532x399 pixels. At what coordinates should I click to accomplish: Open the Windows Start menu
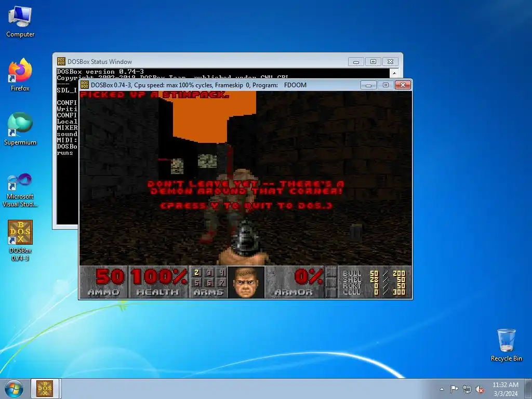coord(14,389)
